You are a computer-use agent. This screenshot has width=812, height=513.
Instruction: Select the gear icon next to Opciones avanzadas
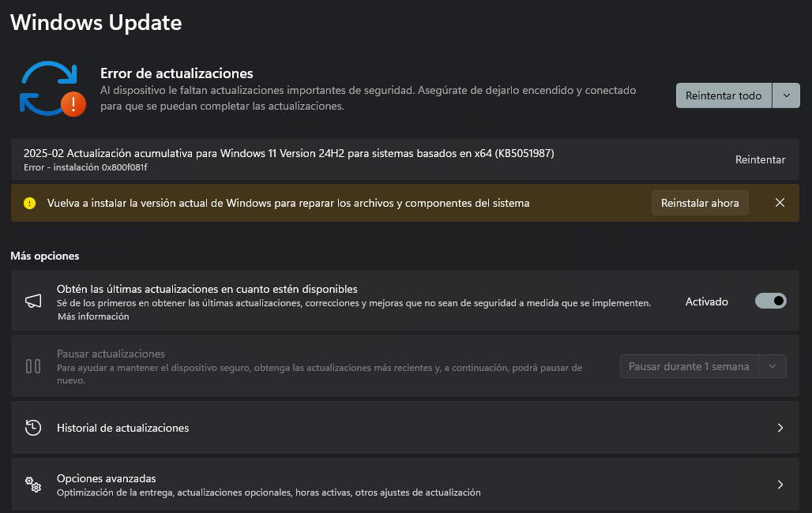[32, 485]
